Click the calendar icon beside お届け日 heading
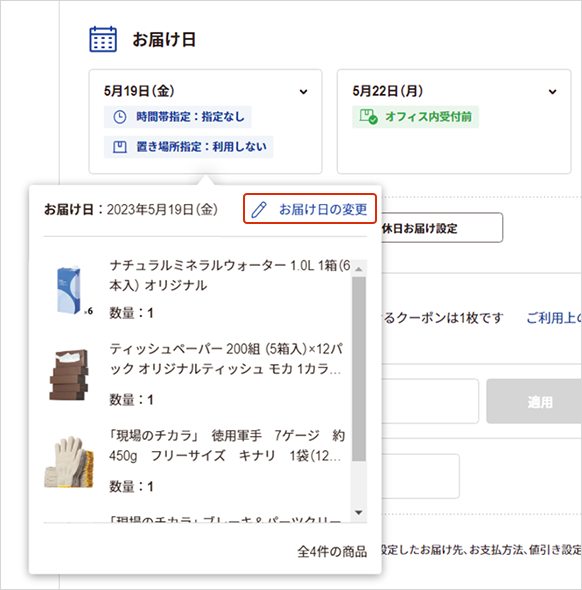582x590 pixels. 103,39
